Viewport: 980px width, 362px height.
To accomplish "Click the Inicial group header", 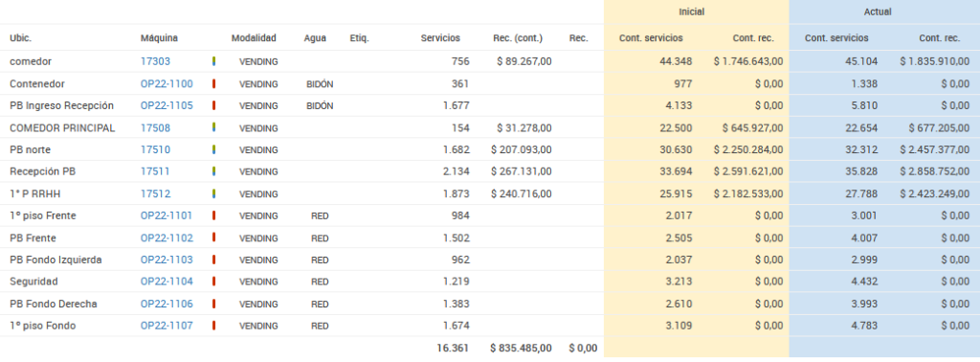I will tap(692, 11).
